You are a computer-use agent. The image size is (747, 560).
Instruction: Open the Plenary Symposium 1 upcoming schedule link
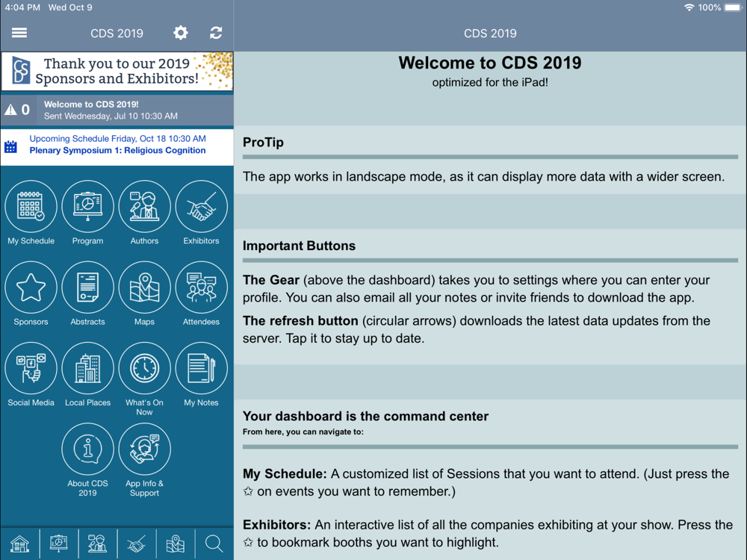pyautogui.click(x=117, y=150)
